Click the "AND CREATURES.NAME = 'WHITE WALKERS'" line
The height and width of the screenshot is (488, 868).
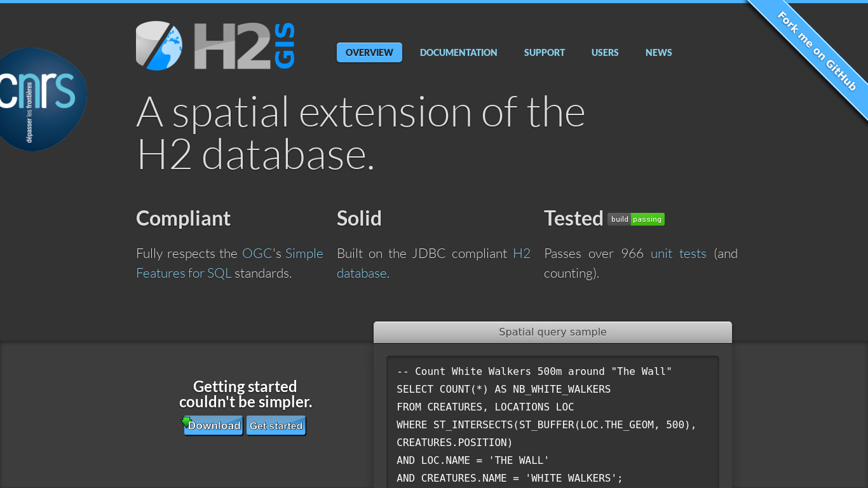click(510, 478)
